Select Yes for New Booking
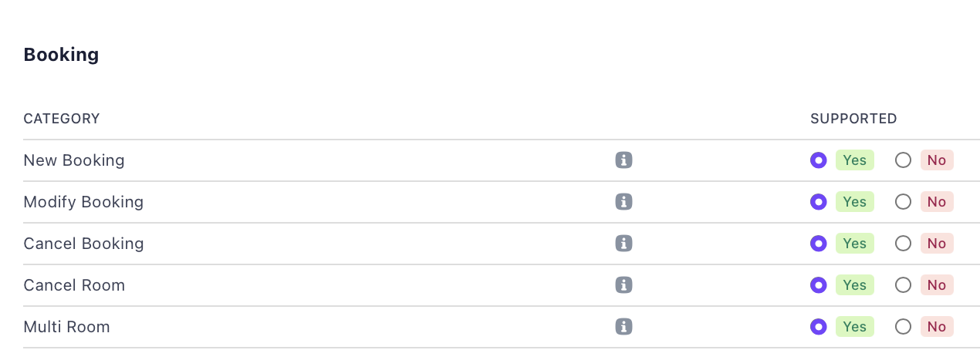980x350 pixels. 818,160
